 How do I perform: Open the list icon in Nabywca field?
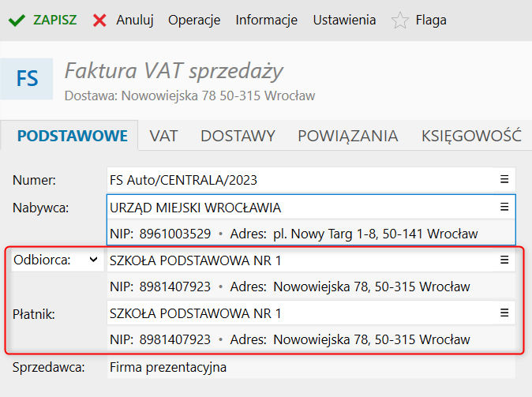coord(504,207)
